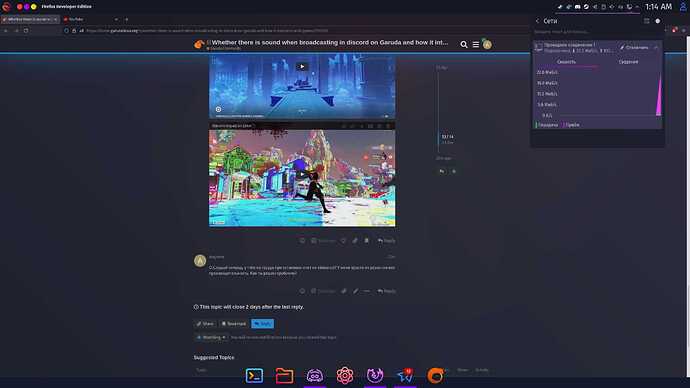Image resolution: width=690 pixels, height=388 pixels.
Task: Collapse the wired connection details chevron
Action: [656, 47]
